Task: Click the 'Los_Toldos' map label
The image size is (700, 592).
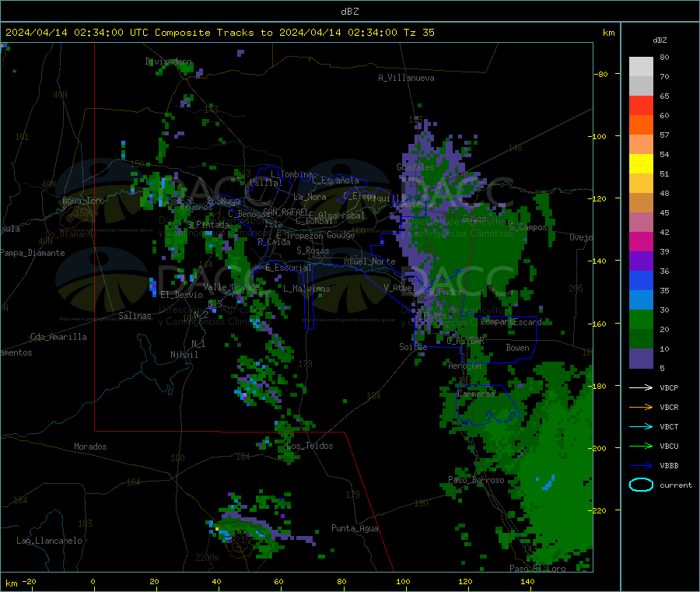Action: 310,446
